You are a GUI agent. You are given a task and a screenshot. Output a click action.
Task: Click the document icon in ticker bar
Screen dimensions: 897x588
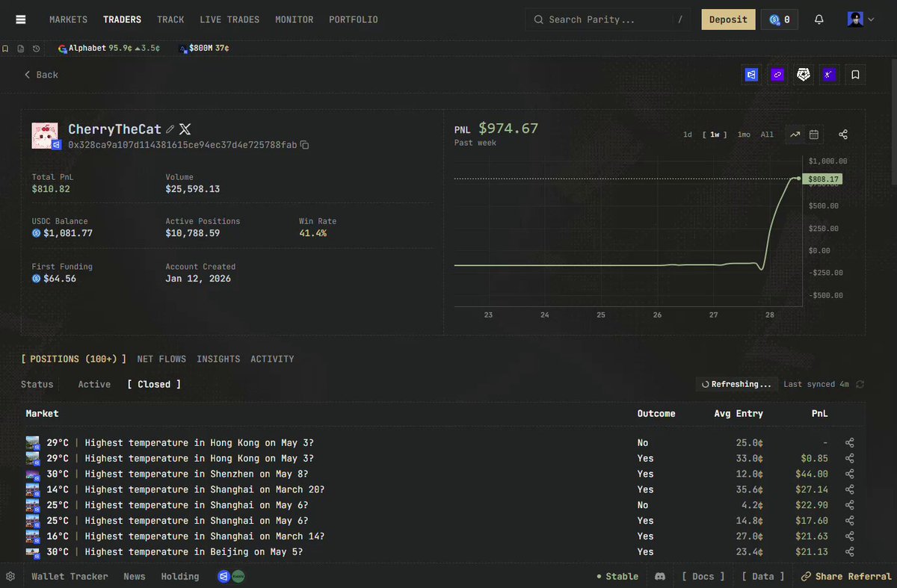[x=21, y=49]
